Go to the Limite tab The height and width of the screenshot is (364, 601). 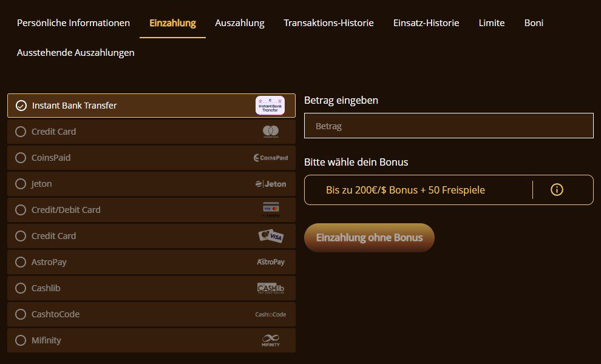pyautogui.click(x=491, y=23)
